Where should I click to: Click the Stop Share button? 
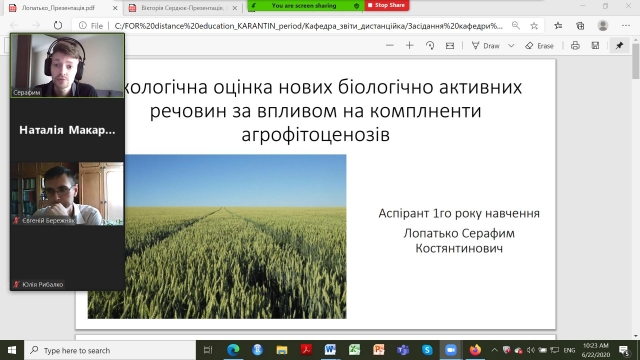tap(386, 5)
